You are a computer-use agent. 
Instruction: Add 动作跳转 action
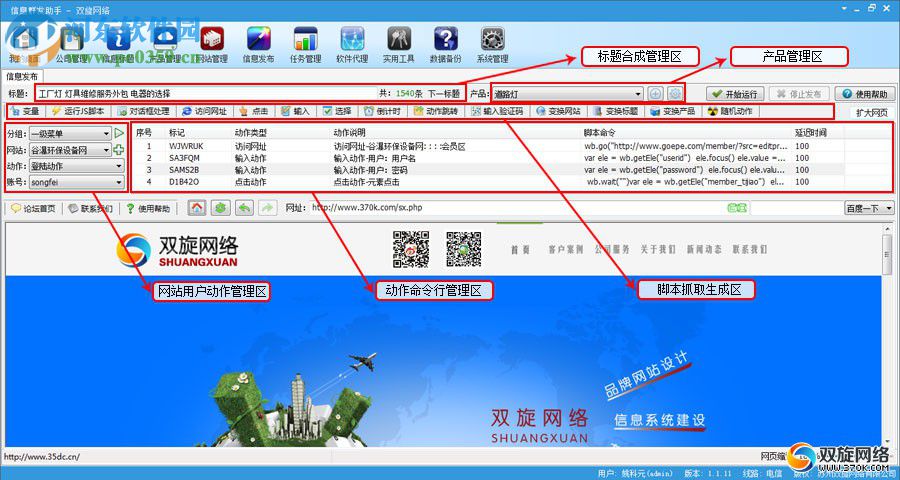pos(436,111)
